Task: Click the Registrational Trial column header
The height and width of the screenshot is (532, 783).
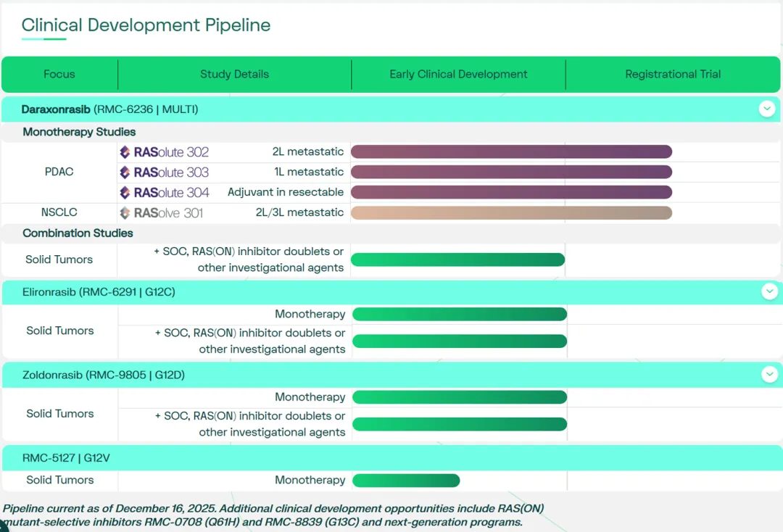Action: point(673,74)
